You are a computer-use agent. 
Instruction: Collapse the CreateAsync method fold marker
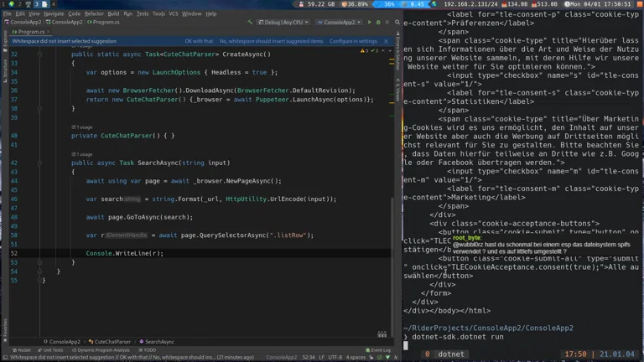click(40, 54)
